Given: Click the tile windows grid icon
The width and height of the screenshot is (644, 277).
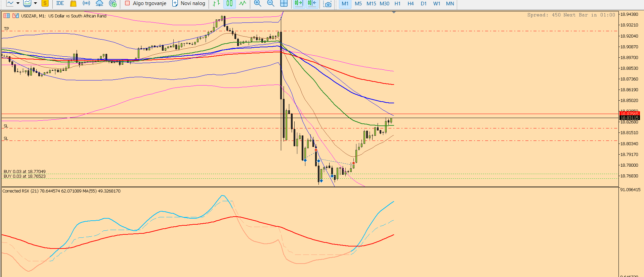Looking at the screenshot, I should [x=284, y=3].
